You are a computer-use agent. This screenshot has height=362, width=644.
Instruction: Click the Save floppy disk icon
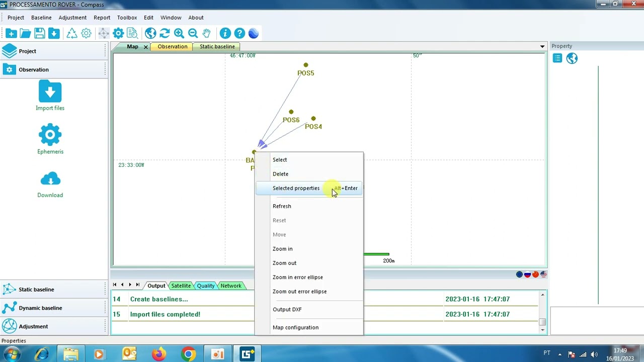point(40,33)
